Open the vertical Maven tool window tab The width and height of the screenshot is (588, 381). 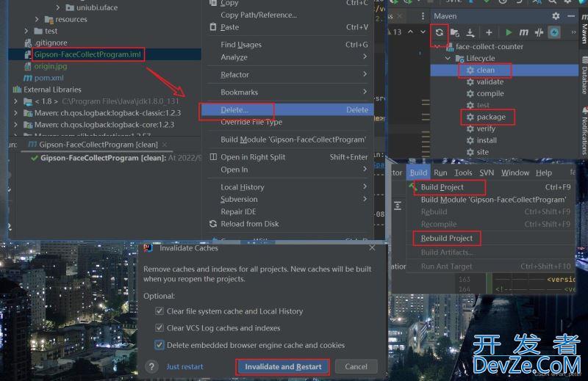pyautogui.click(x=584, y=29)
